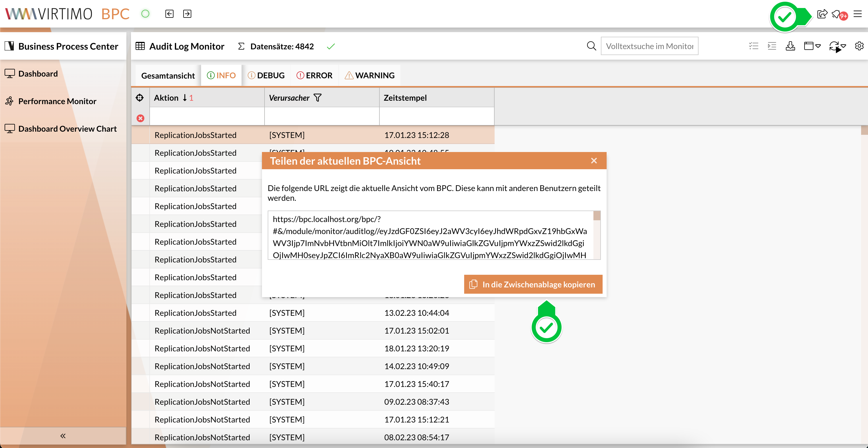
Task: Expand the view layout dropdown arrow
Action: (x=818, y=46)
